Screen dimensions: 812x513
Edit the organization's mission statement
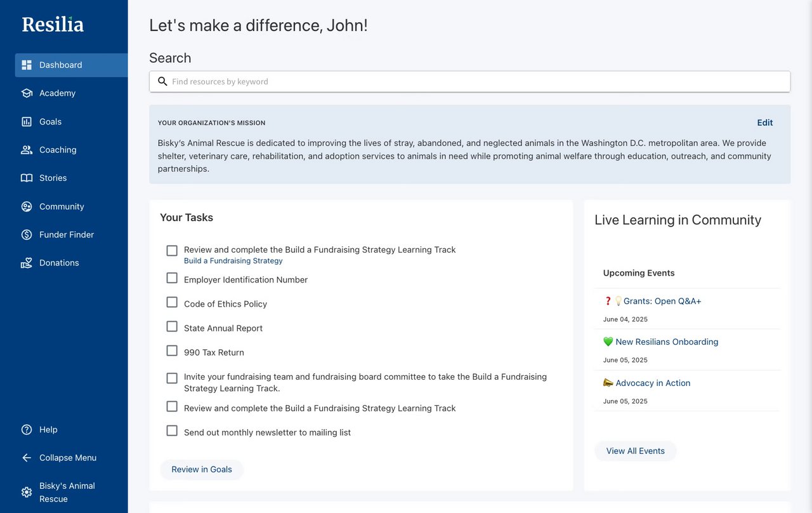[764, 123]
